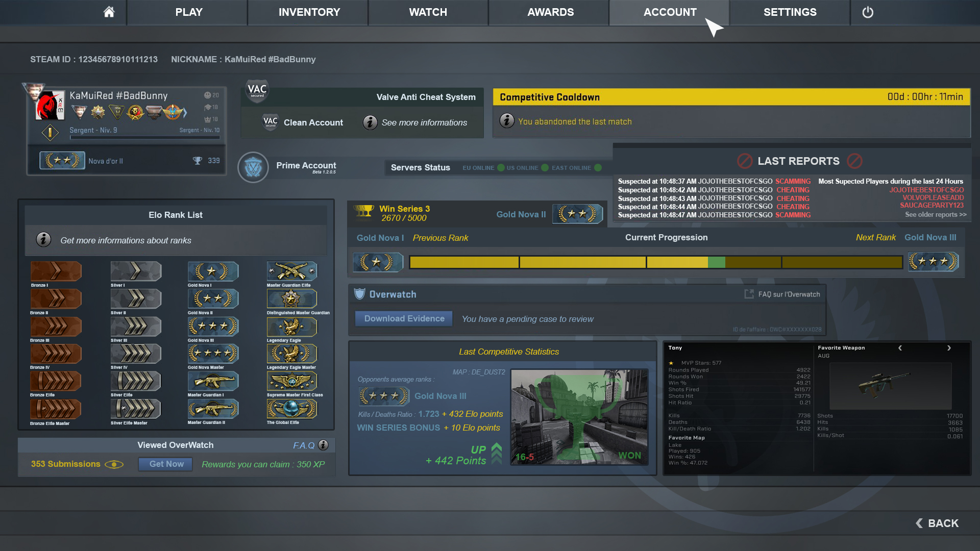
Task: Open the Viewed OverWatch F.A.Q link
Action: click(304, 445)
